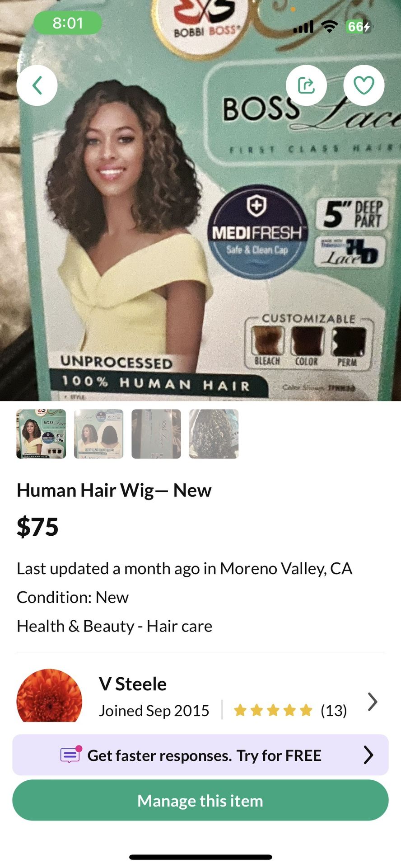Tap the Wi-Fi status icon
This screenshot has width=401, height=868.
coord(330,27)
